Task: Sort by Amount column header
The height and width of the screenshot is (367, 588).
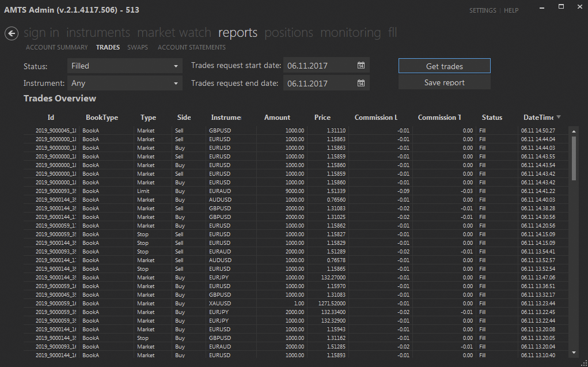Action: [277, 118]
